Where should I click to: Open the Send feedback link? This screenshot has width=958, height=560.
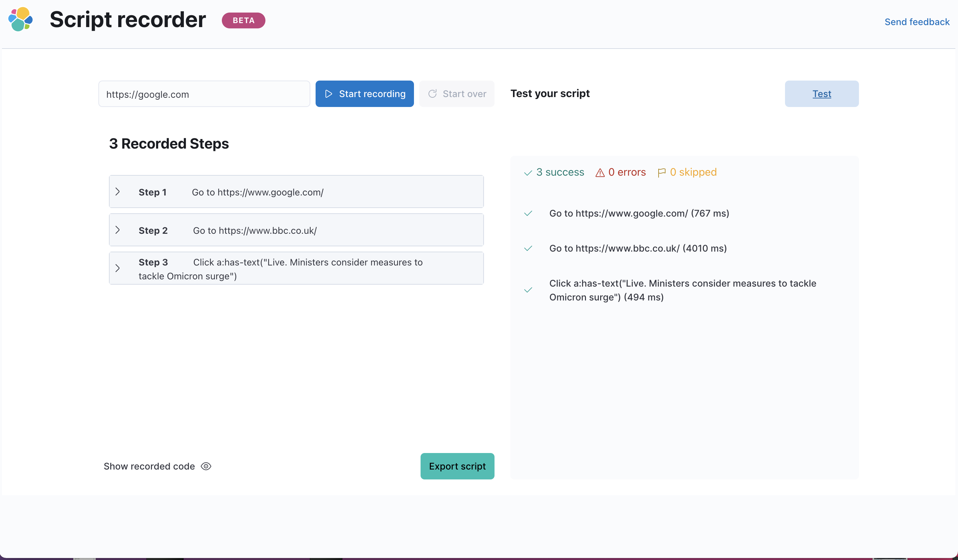click(917, 22)
